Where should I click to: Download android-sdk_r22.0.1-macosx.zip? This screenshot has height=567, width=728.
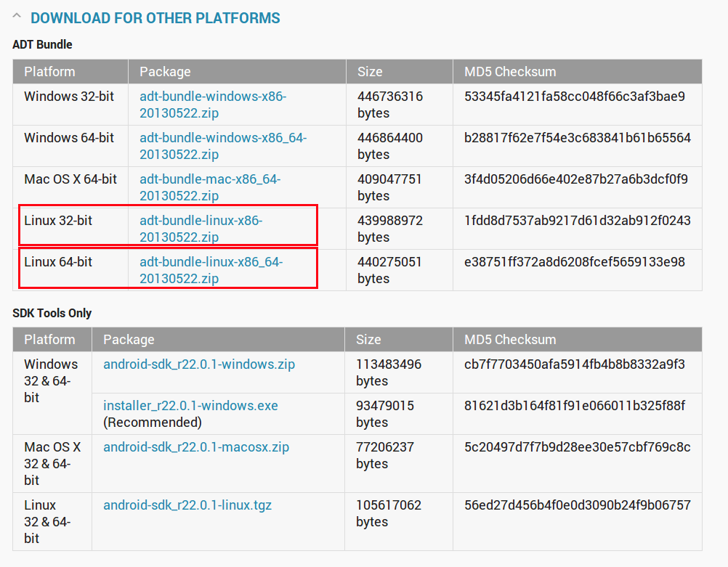(x=196, y=446)
